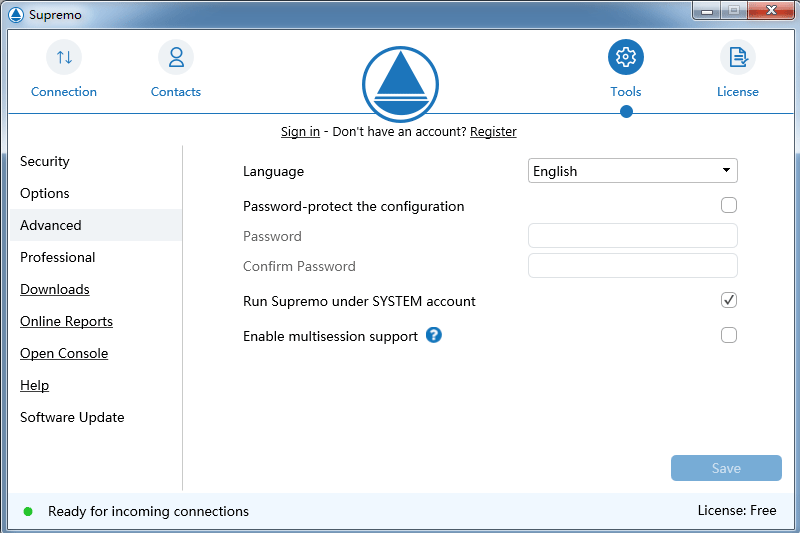Click the Sign in link
The width and height of the screenshot is (800, 533).
(x=301, y=132)
